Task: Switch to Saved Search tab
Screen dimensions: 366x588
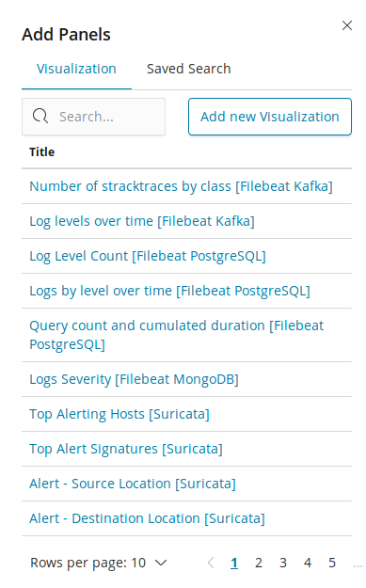Action: 188,69
